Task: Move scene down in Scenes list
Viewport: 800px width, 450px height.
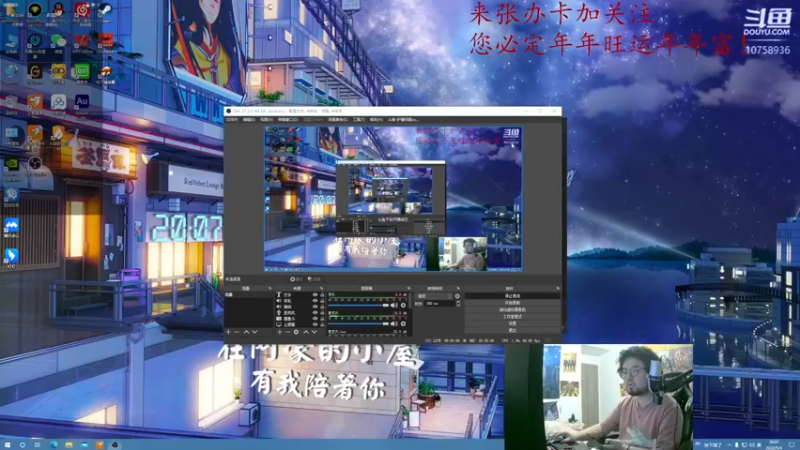Action: click(x=255, y=332)
